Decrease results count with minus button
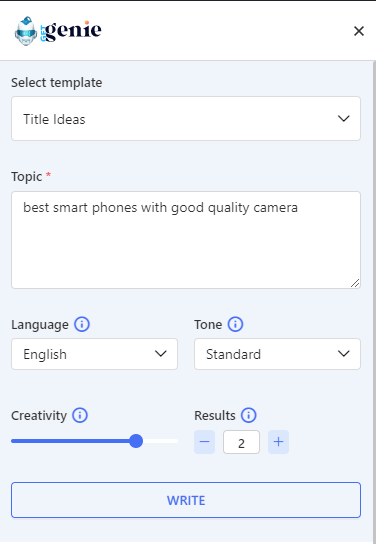Screen dimensions: 376x544 (x=204, y=442)
